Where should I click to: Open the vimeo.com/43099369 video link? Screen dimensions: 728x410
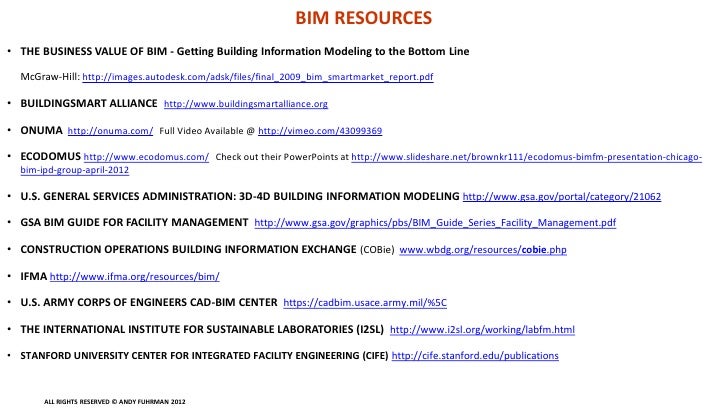[320, 130]
